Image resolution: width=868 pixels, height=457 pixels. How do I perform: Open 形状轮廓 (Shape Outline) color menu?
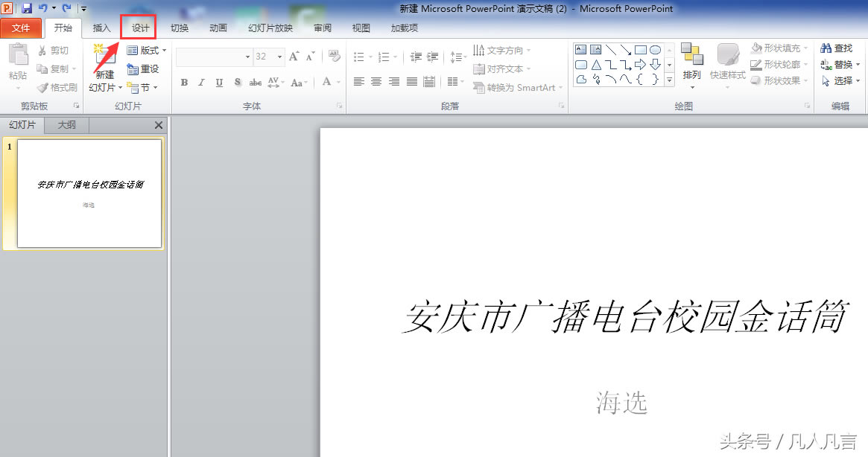coord(779,64)
